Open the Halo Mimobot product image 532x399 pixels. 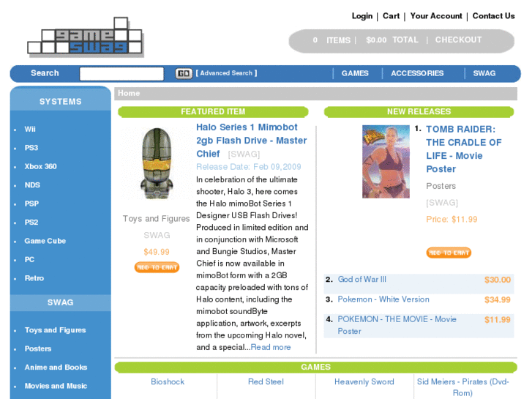coord(157,164)
